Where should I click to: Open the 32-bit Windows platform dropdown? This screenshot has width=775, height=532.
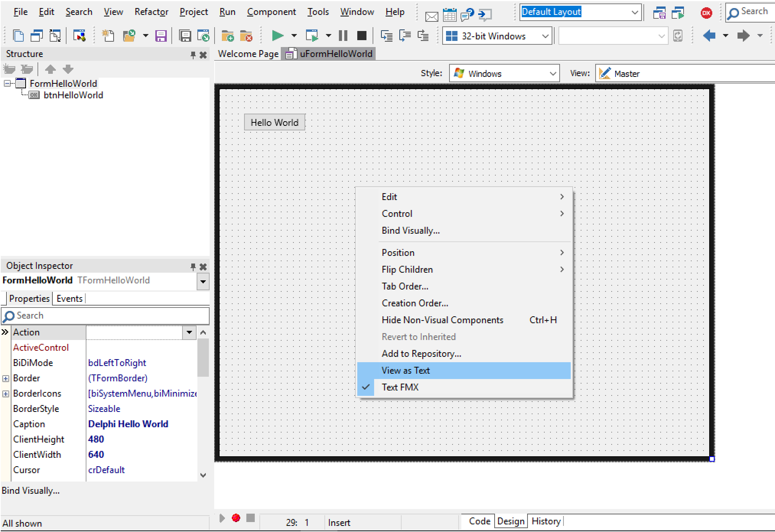click(x=545, y=36)
